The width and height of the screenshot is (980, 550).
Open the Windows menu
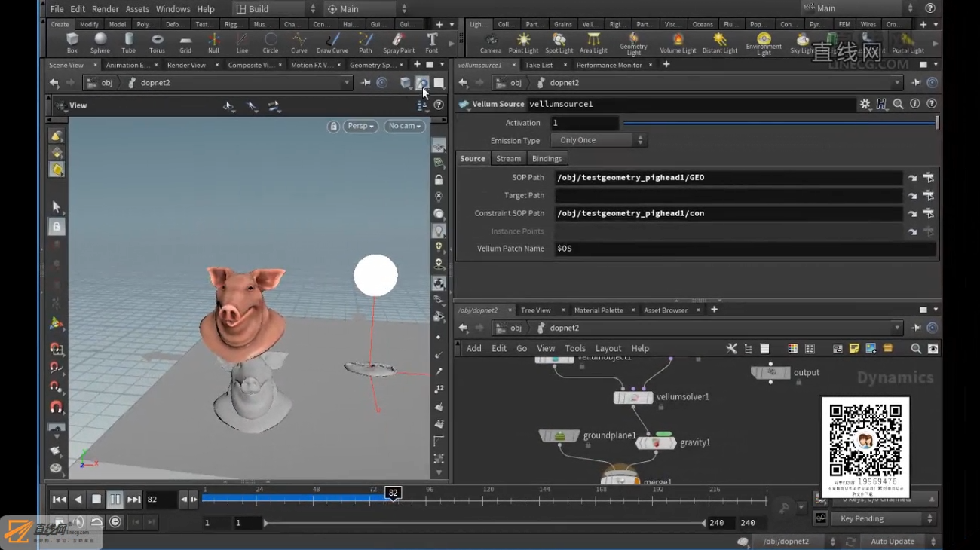[x=173, y=9]
